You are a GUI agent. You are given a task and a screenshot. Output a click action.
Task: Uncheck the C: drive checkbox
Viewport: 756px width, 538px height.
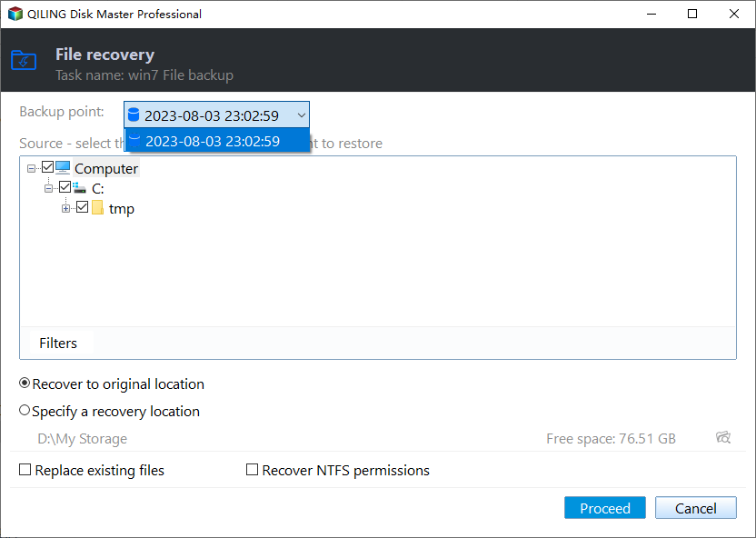click(65, 186)
